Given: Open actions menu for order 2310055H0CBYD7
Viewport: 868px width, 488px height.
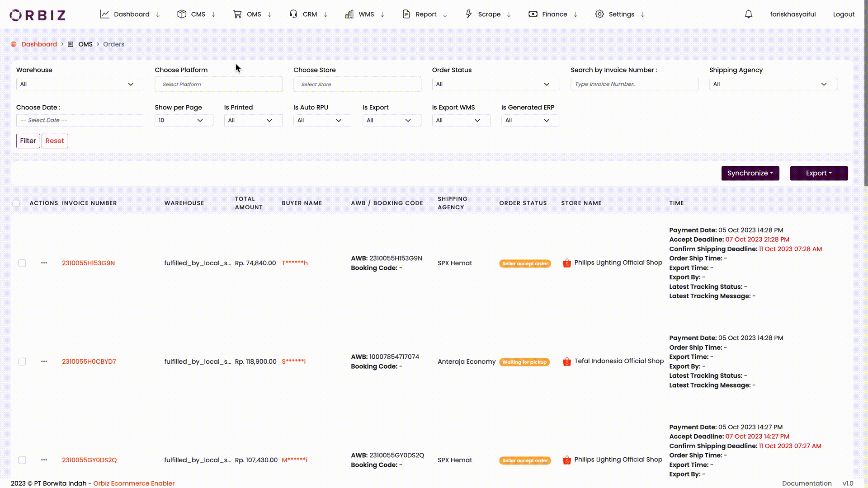Looking at the screenshot, I should click(x=44, y=361).
